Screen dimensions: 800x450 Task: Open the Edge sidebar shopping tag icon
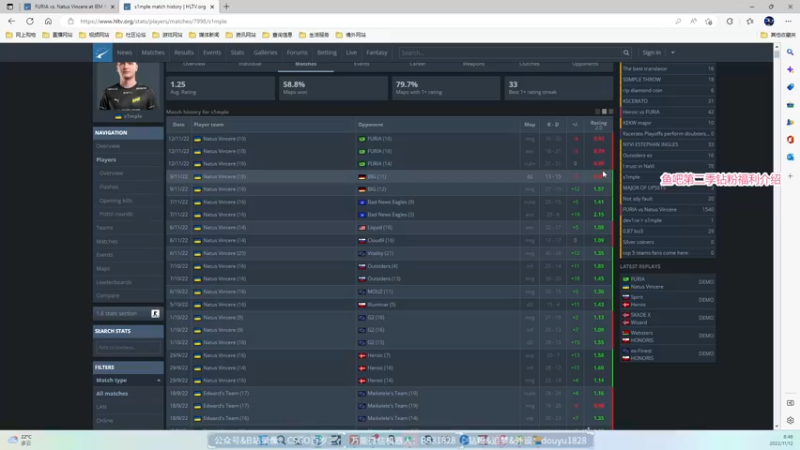(x=790, y=87)
